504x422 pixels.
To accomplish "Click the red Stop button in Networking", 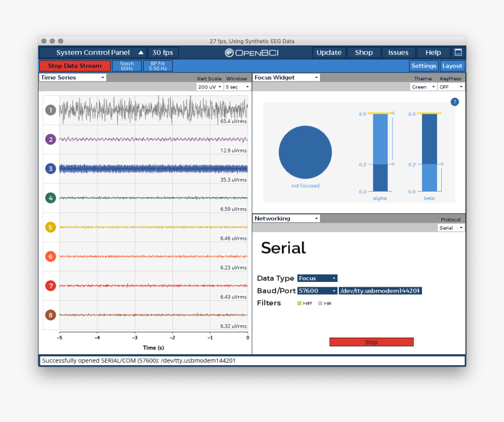I will tap(371, 342).
